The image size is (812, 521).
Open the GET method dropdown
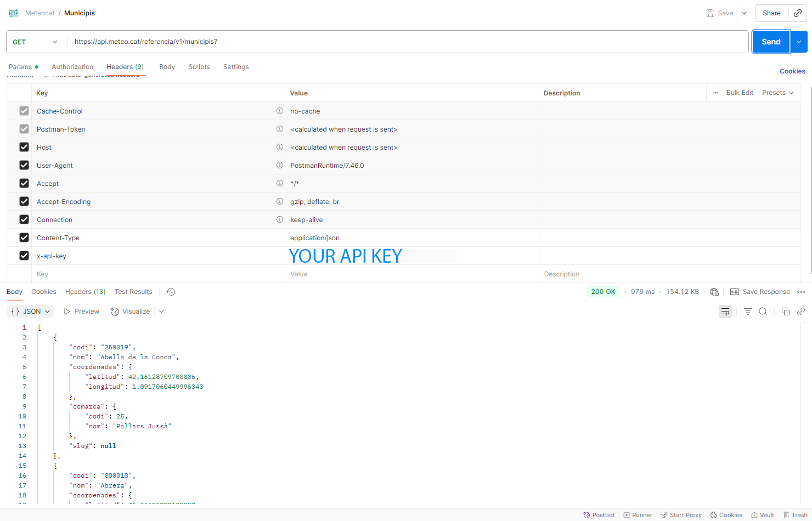(x=36, y=42)
